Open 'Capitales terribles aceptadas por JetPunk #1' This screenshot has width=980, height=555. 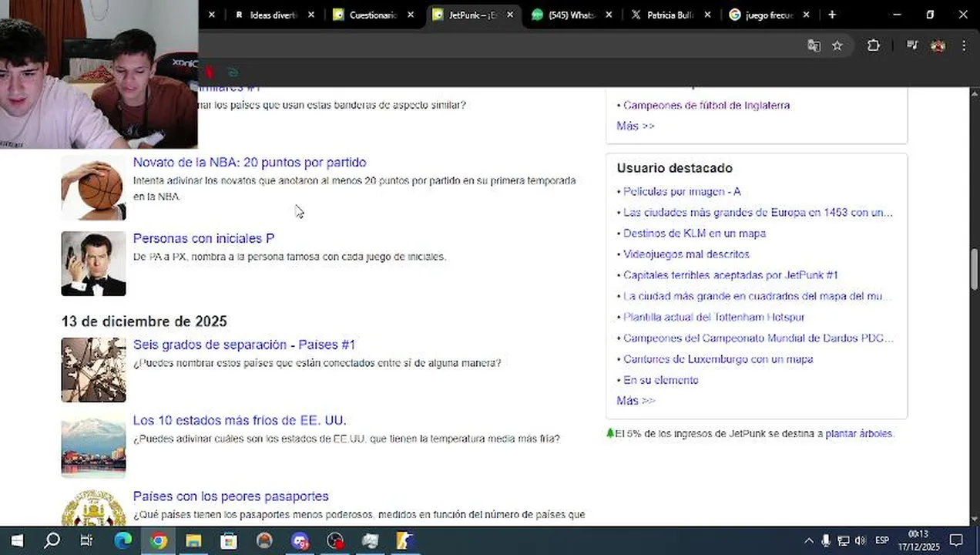[x=730, y=274]
